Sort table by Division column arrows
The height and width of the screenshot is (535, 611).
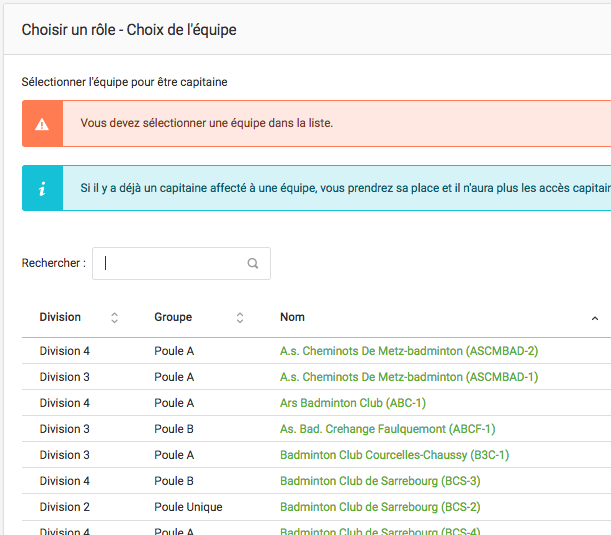point(114,318)
